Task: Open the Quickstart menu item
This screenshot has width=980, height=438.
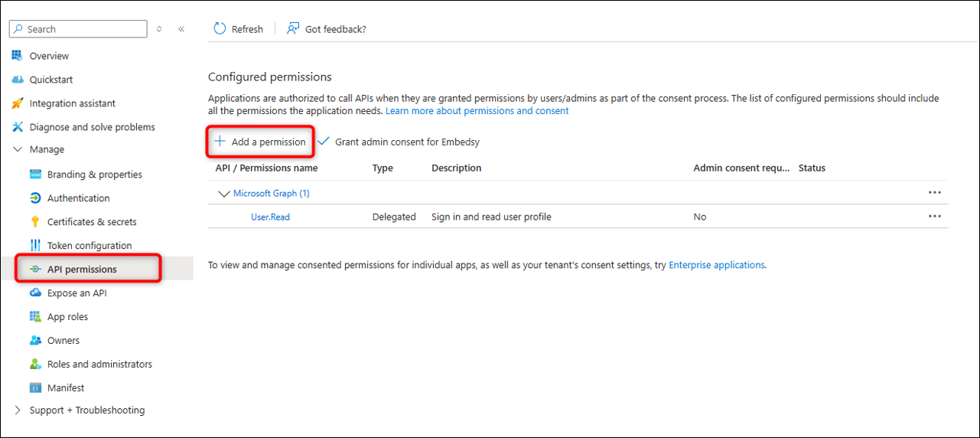Action: [x=51, y=80]
